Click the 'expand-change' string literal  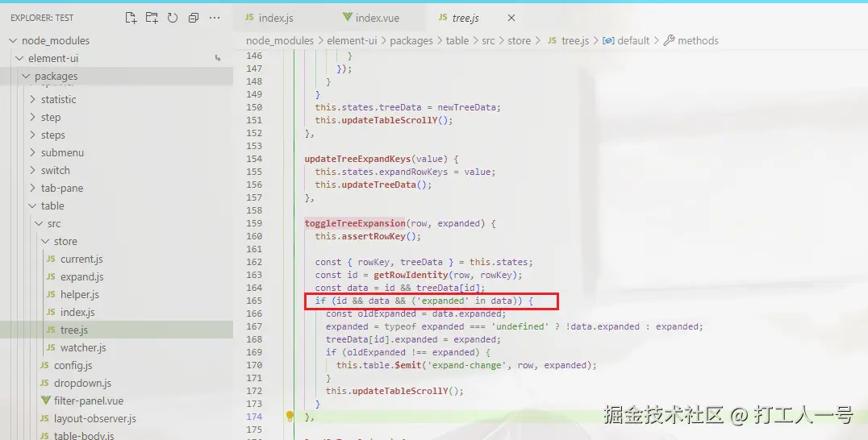pos(469,365)
